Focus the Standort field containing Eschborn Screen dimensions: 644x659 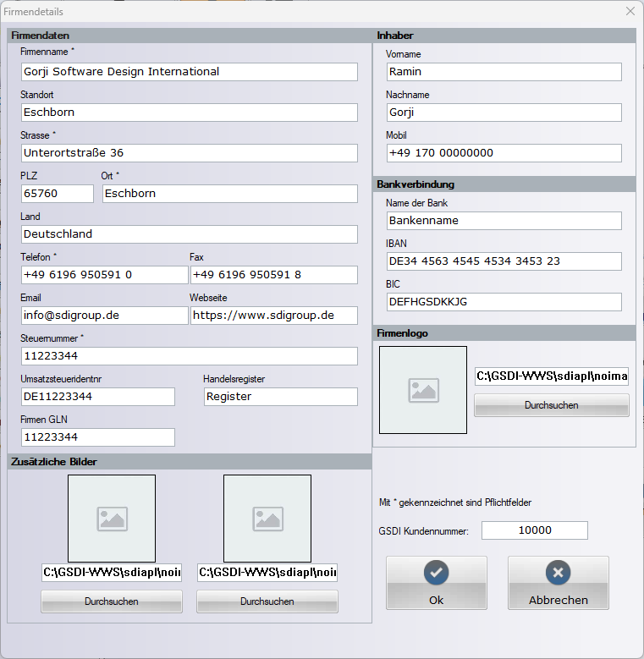coord(190,113)
